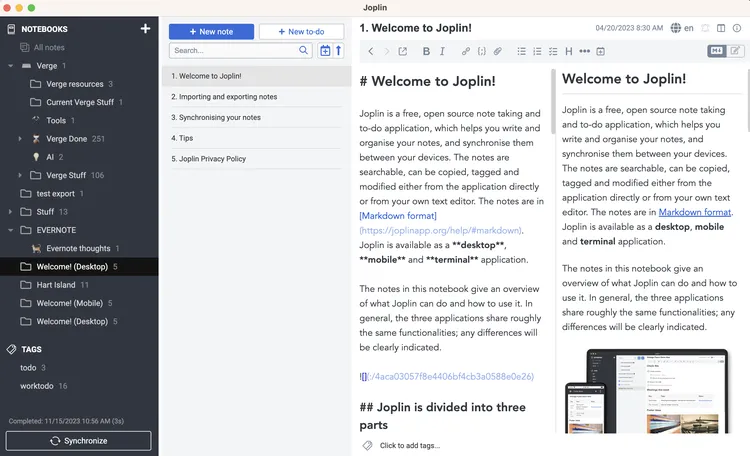Select the Importing and exporting notes note
Screen dimensions: 750x456
[x=222, y=97]
